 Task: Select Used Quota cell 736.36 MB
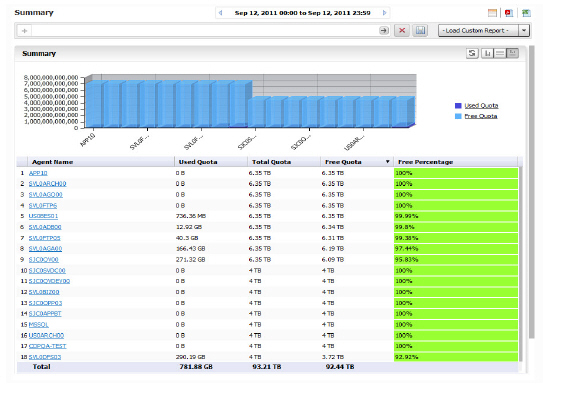191,216
